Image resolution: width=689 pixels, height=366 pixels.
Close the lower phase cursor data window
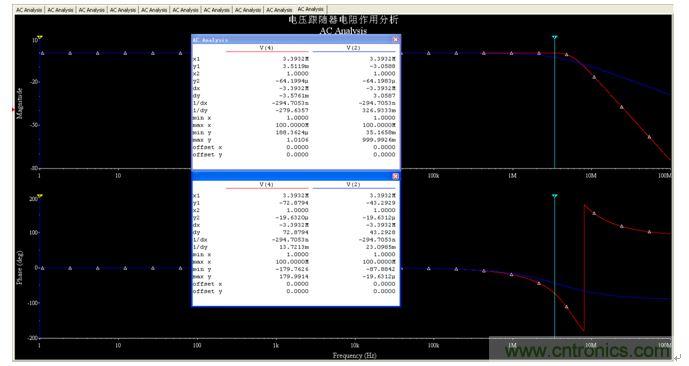[x=395, y=176]
